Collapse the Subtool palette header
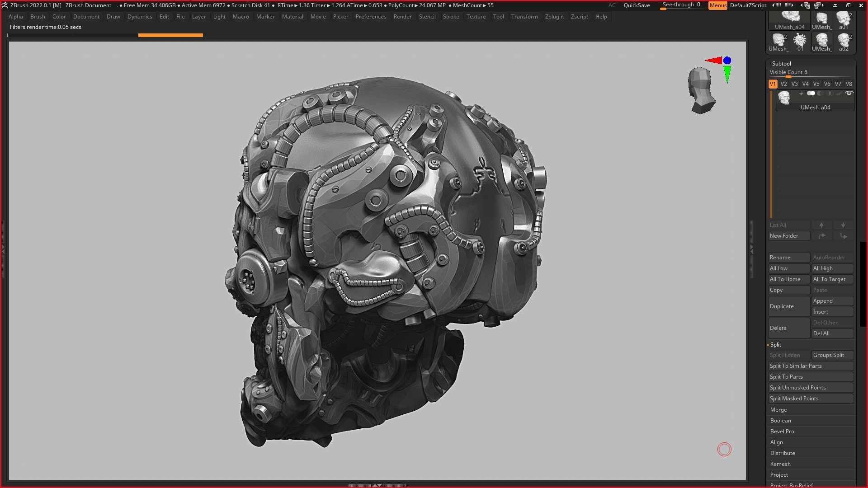 782,64
